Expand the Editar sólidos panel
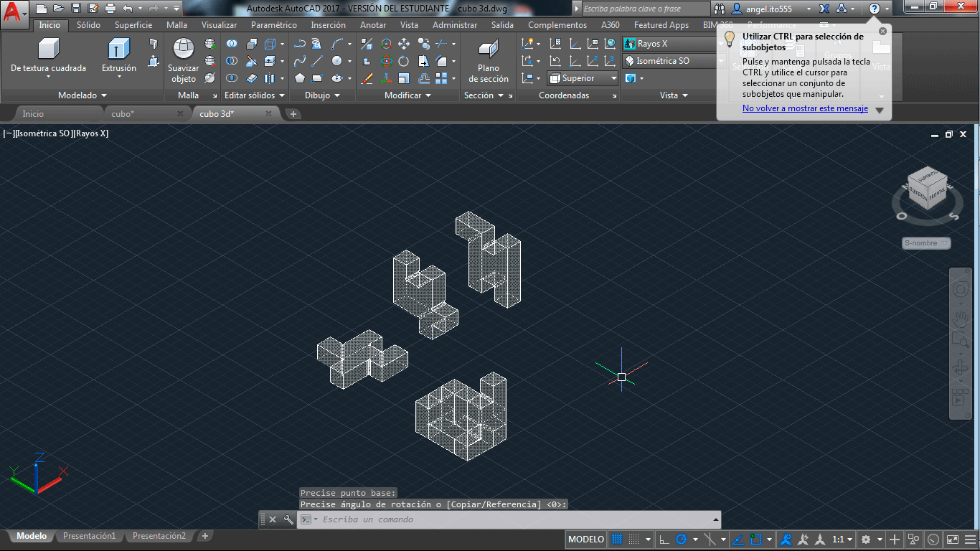 pos(255,95)
